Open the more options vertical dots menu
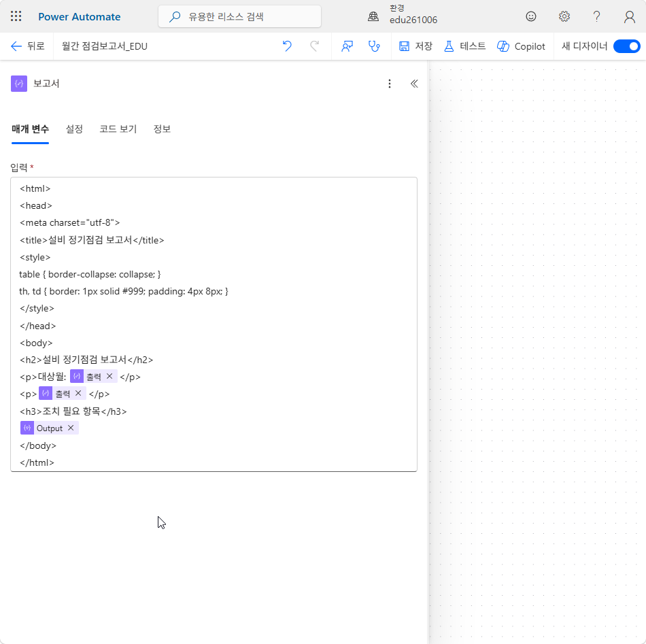Viewport: 646px width, 644px height. [x=390, y=84]
